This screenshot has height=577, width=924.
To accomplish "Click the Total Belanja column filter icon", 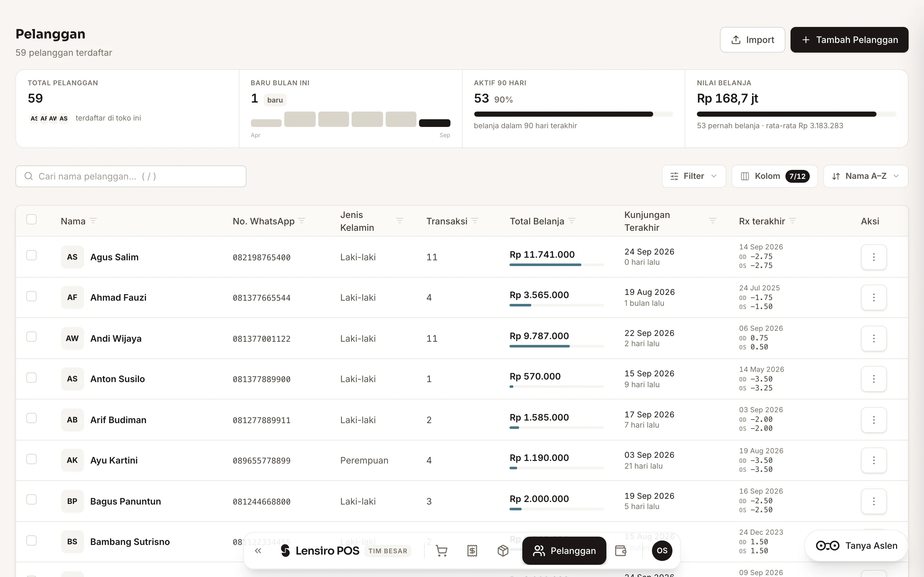I will (572, 221).
